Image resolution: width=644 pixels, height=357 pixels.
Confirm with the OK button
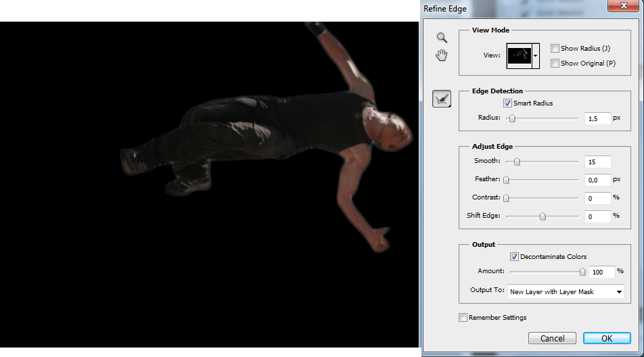click(x=607, y=338)
